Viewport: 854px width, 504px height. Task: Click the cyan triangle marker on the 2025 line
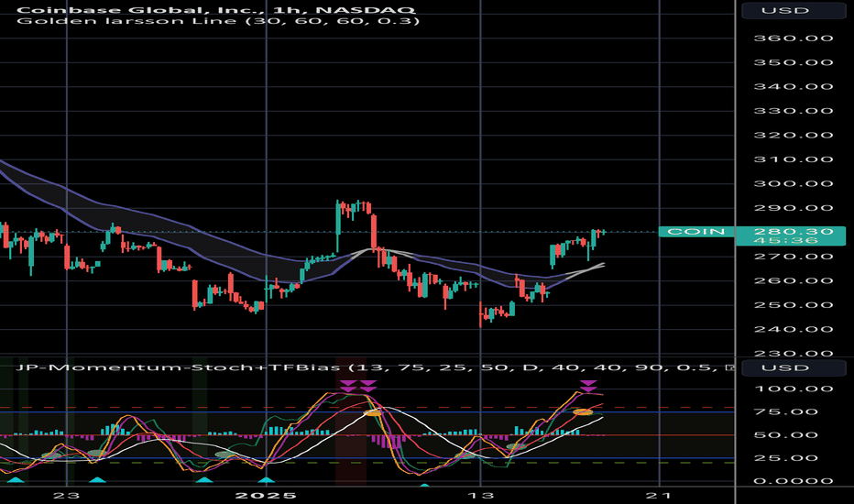267,480
